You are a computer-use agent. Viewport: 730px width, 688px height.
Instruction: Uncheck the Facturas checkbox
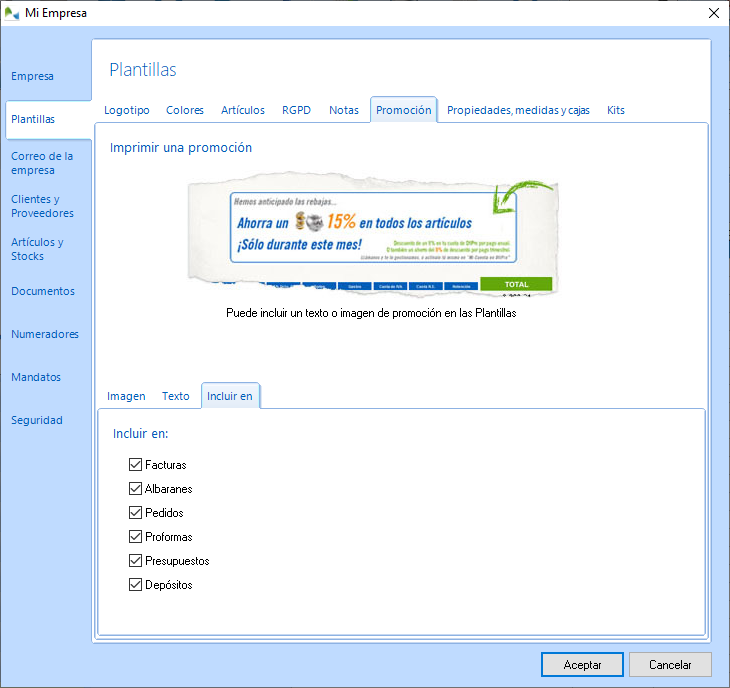[x=136, y=465]
